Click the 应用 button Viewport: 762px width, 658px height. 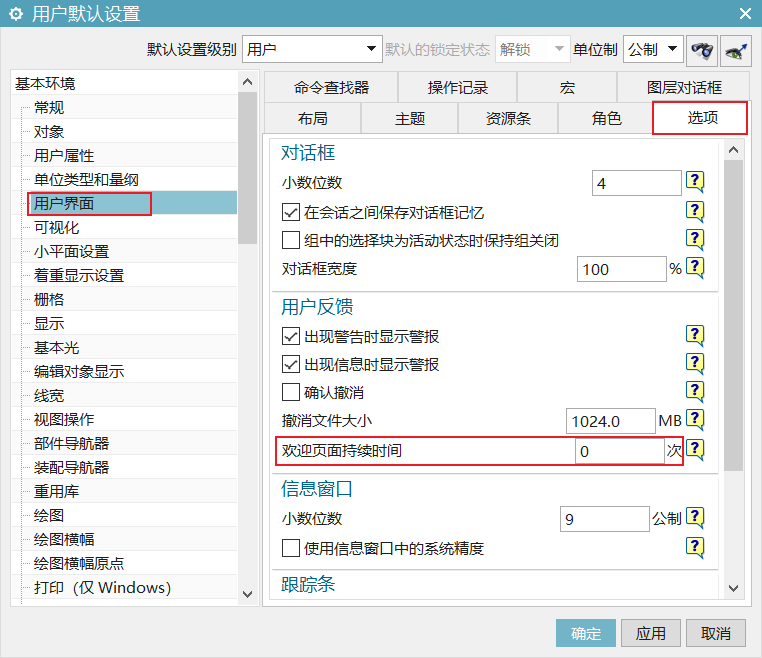coord(651,633)
